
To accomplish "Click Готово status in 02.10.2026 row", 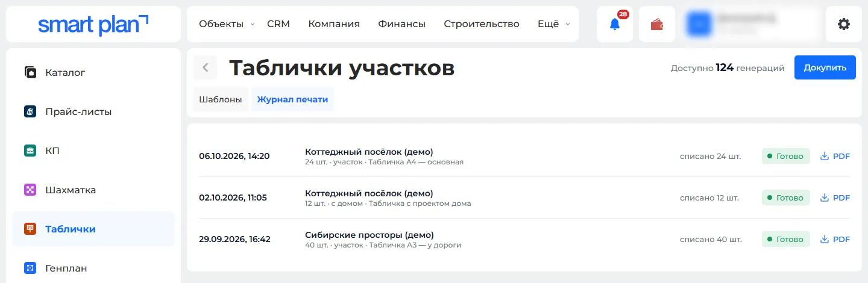I will (x=786, y=197).
